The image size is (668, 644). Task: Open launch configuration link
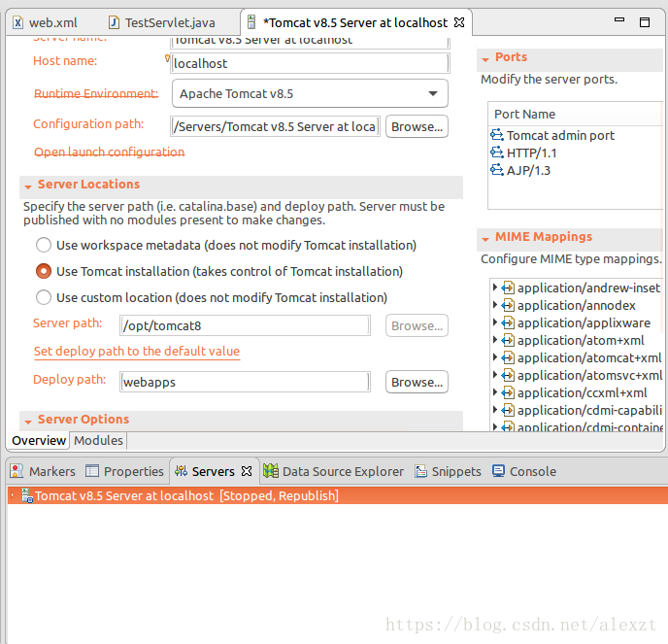coord(109,152)
